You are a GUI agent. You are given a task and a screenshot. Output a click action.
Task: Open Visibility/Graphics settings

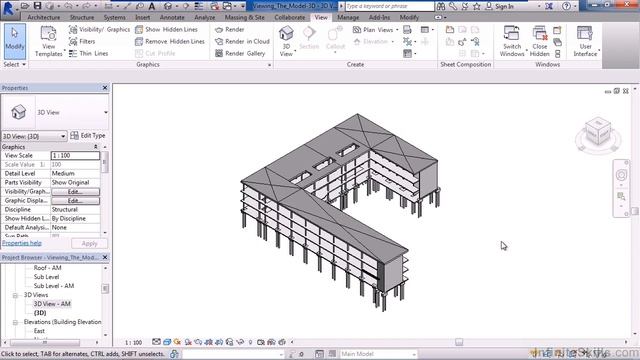point(99,29)
